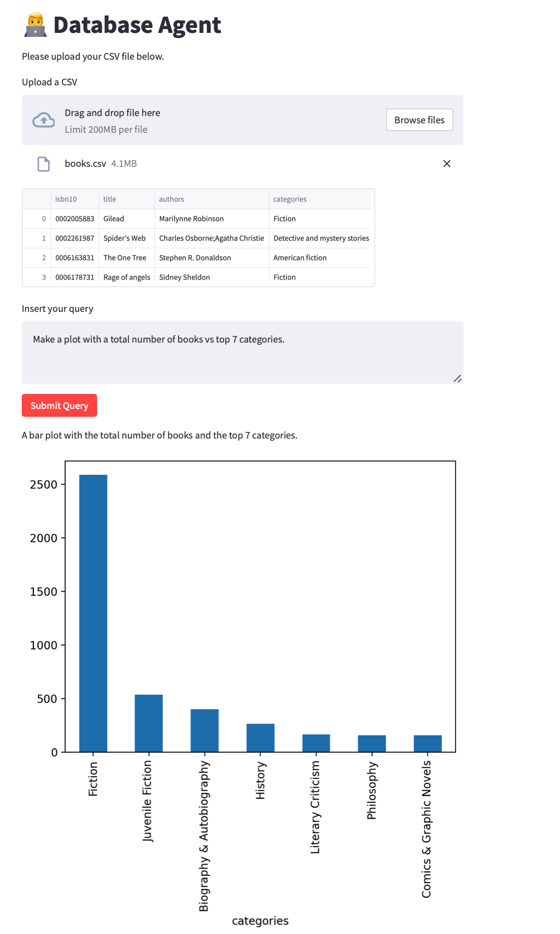
Task: Select the Detective and mystery stories cell
Action: point(321,238)
